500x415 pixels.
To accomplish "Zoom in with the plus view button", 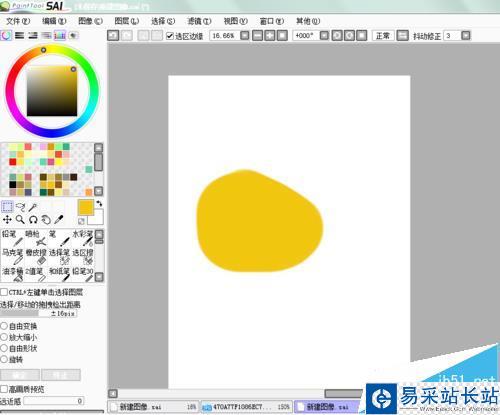I will (x=270, y=35).
